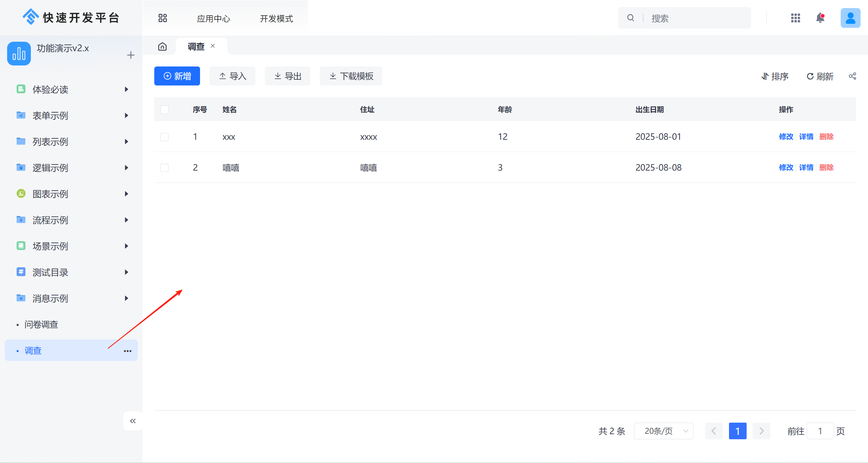Expand the 表单示例 menu arrow
This screenshot has width=868, height=463.
(x=126, y=116)
